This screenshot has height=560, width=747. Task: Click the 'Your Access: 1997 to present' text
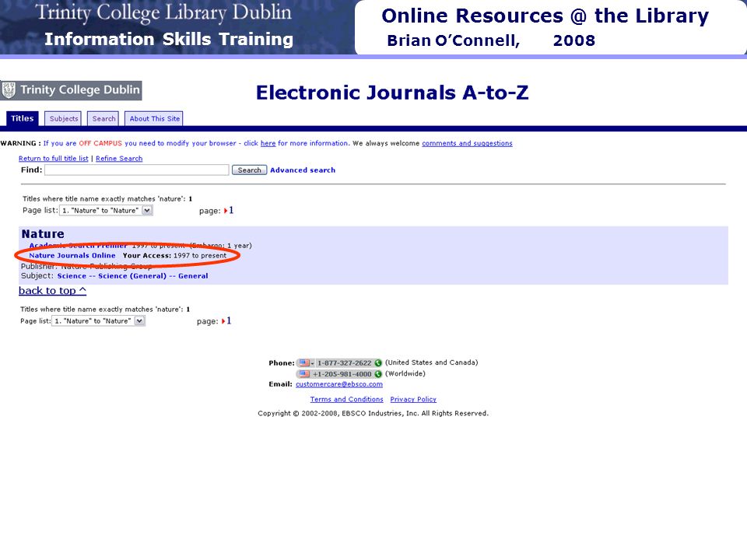(175, 256)
